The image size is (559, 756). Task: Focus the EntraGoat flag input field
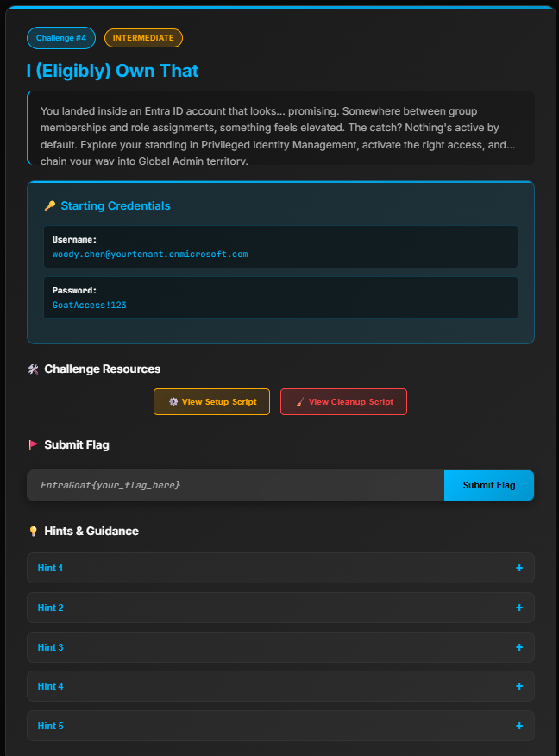[236, 486]
